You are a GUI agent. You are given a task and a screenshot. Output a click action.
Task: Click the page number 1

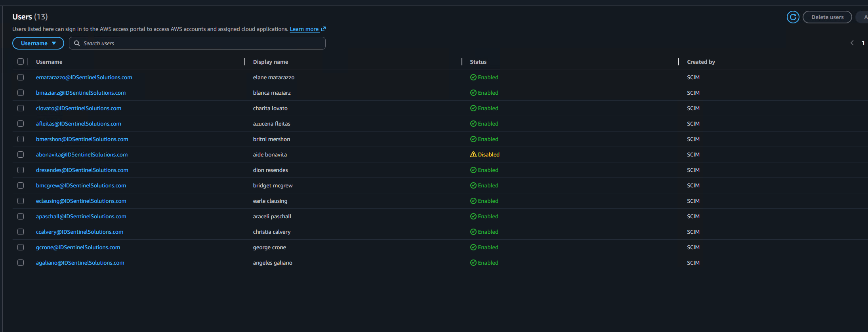pyautogui.click(x=863, y=43)
